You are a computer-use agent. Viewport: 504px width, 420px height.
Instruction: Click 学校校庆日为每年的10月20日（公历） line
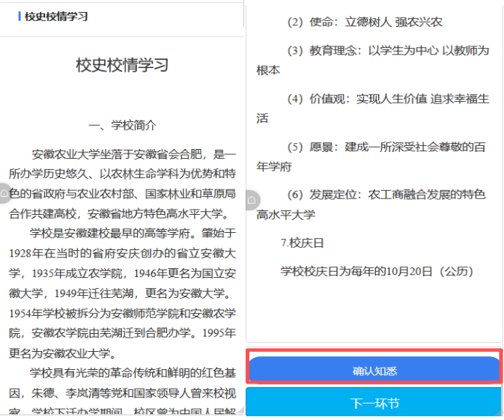coord(377,272)
